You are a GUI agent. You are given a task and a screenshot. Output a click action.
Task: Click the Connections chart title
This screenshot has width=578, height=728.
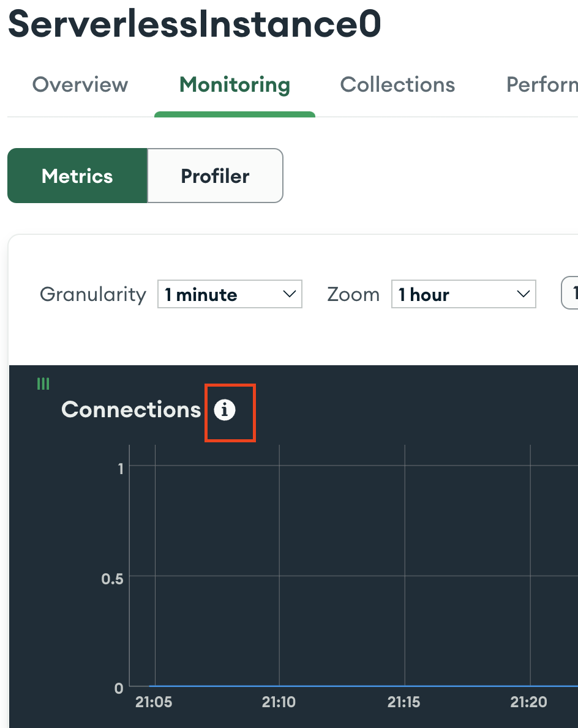pyautogui.click(x=130, y=410)
